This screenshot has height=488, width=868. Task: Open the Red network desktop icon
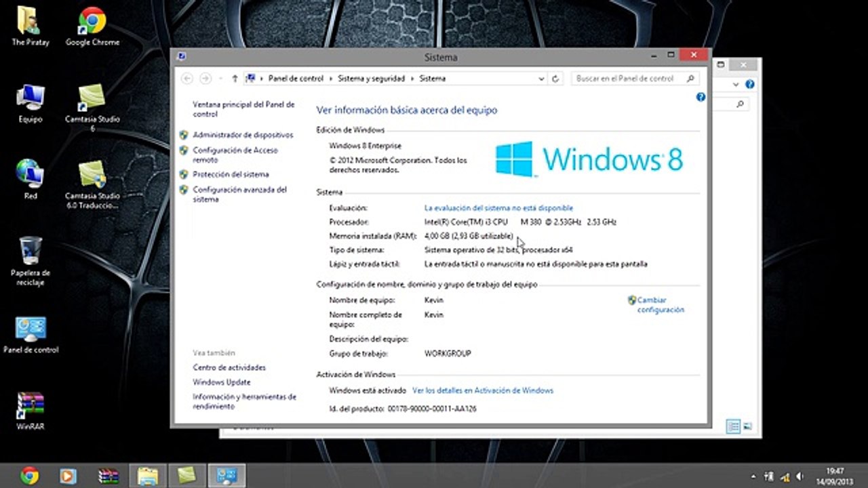(x=30, y=180)
